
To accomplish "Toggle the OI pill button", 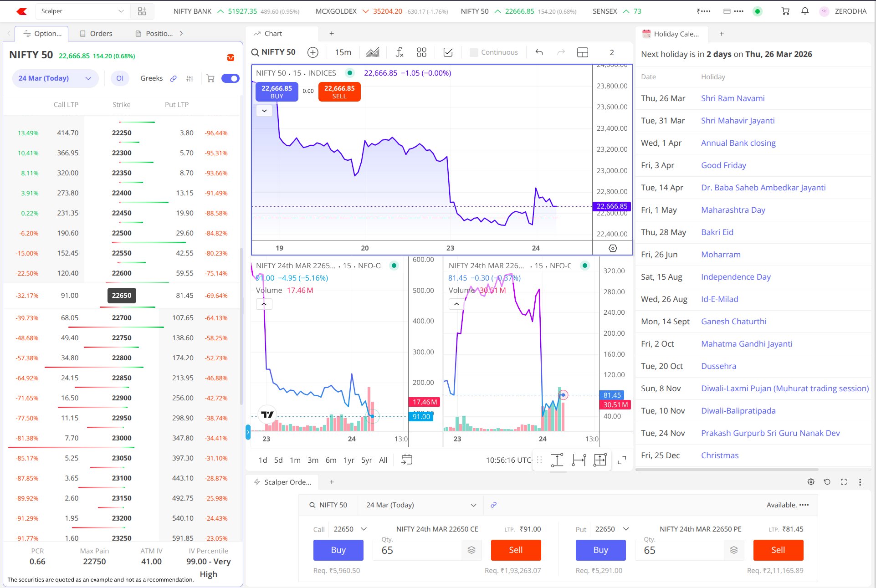I will [120, 78].
